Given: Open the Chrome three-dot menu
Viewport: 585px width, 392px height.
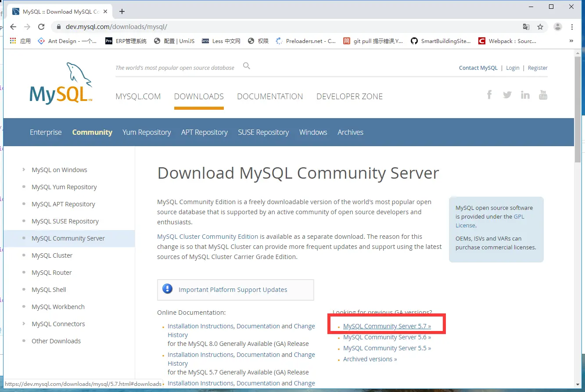Looking at the screenshot, I should 572,27.
